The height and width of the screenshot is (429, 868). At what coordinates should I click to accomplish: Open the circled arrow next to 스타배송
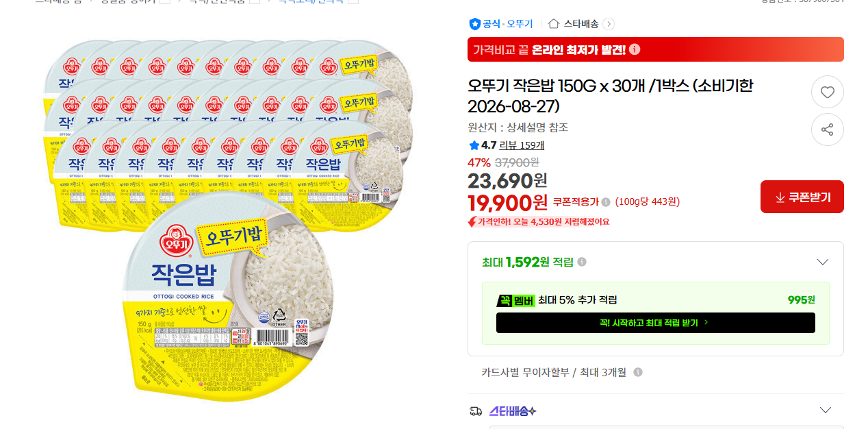(x=609, y=24)
